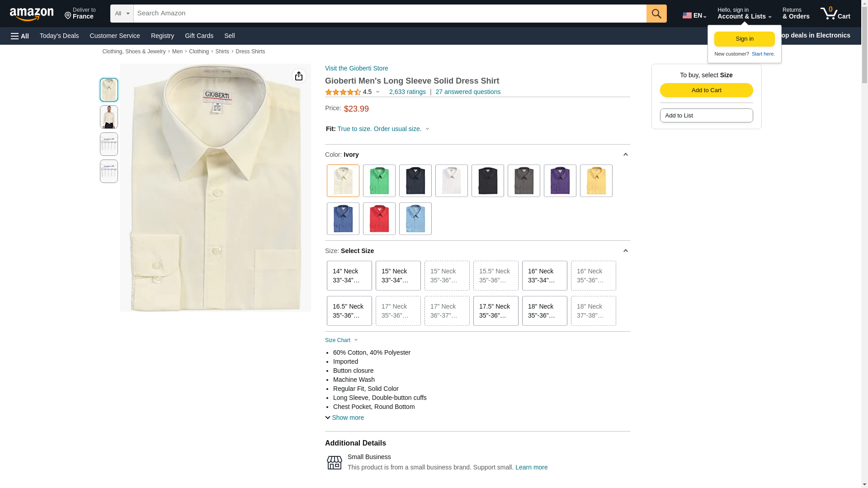Open the shopping cart

pyautogui.click(x=835, y=14)
